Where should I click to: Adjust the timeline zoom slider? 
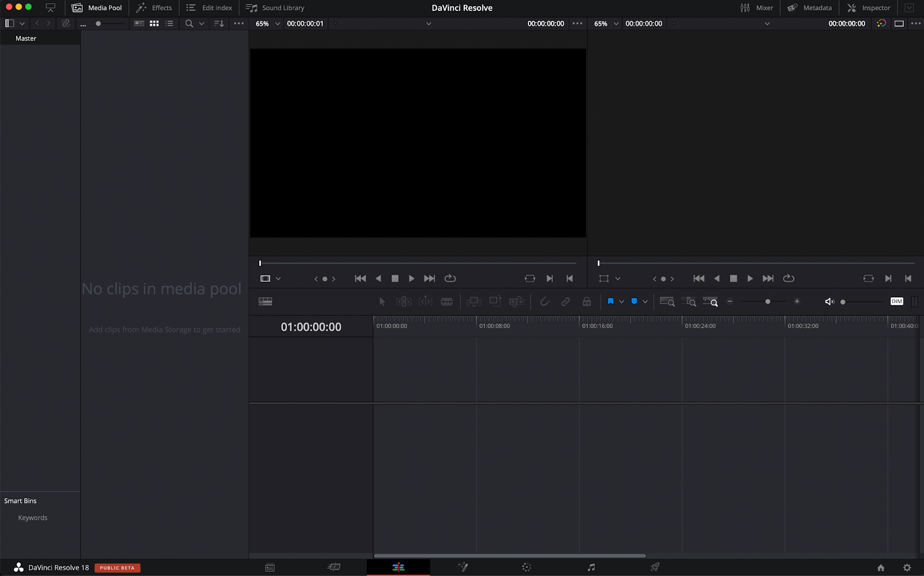point(763,301)
